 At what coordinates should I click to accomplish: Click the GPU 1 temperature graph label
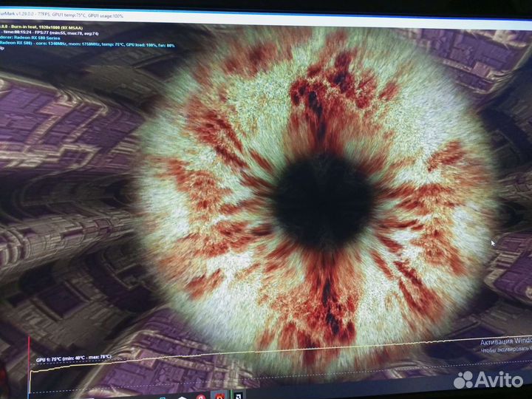pos(72,359)
